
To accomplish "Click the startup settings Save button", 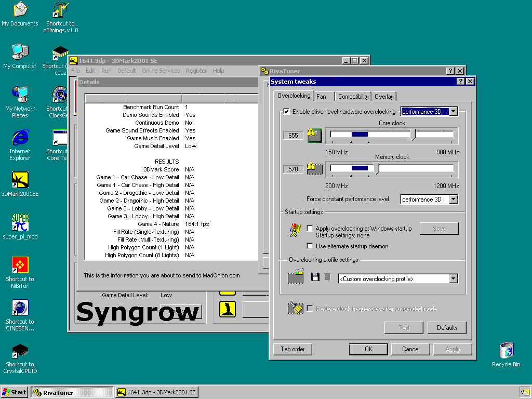I will point(439,229).
